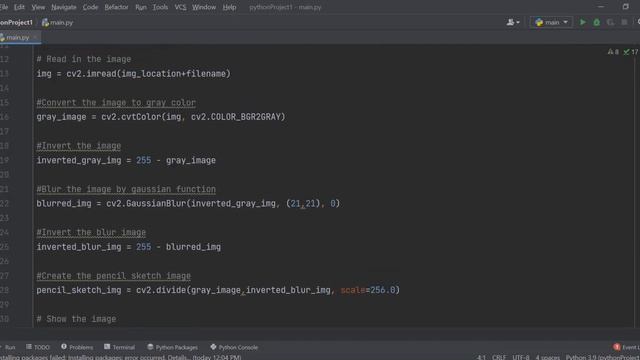This screenshot has height=360, width=640.
Task: Click the '#Convert the image to gray color' comment
Action: 116,102
